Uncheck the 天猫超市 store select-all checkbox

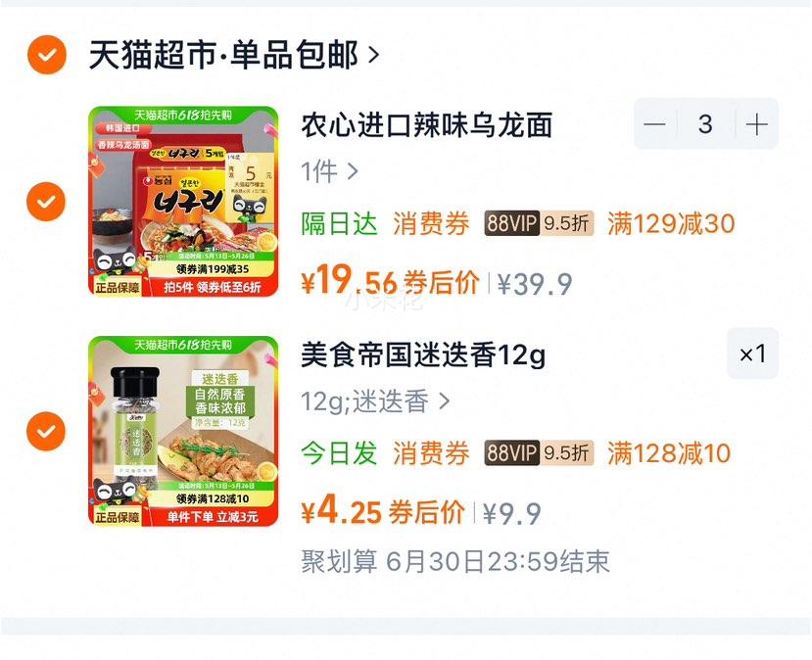[47, 55]
